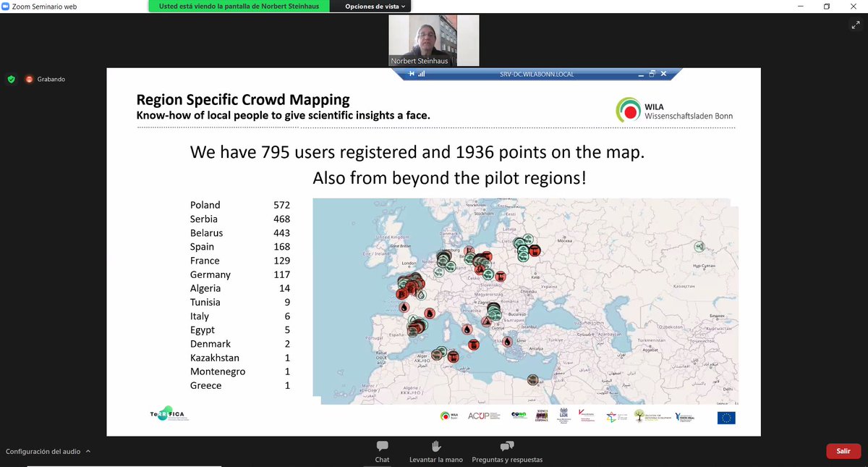Open the Chat panel
Image resolution: width=868 pixels, height=467 pixels.
(x=381, y=452)
